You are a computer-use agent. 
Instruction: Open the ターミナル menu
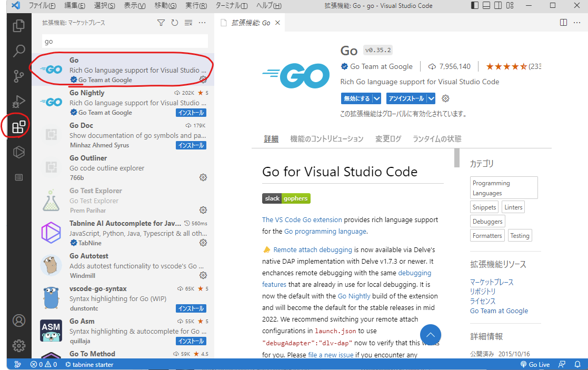point(232,6)
